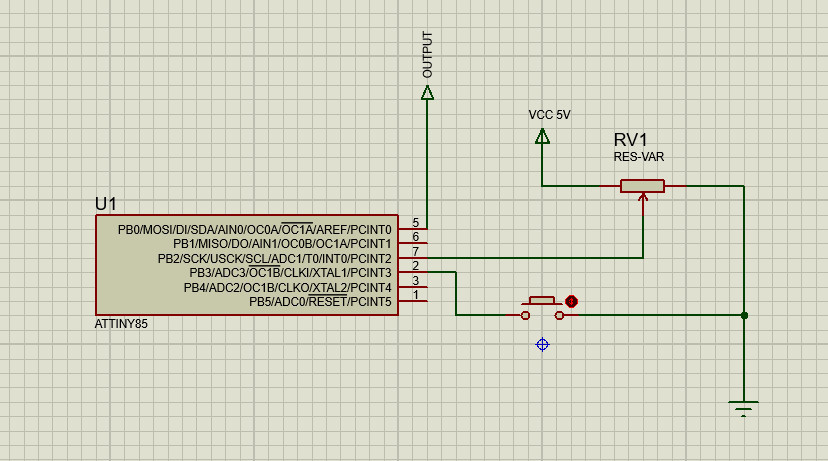Click pin 5 of the ATTINY85
828x461 pixels.
(413, 229)
